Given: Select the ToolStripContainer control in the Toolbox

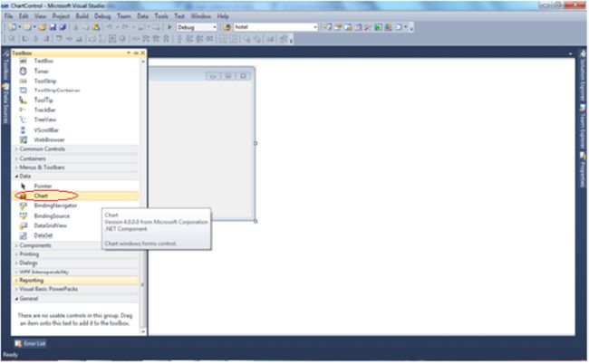Looking at the screenshot, I should [x=75, y=91].
